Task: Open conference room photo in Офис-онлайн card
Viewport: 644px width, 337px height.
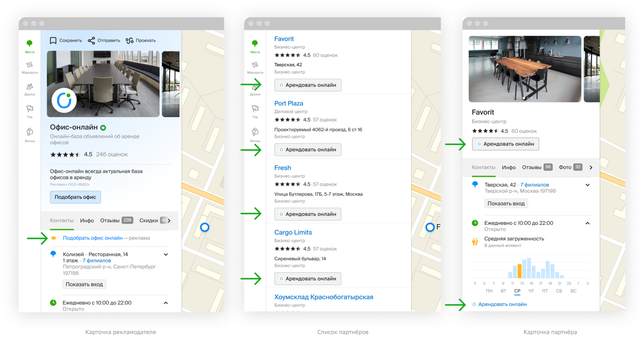Action: point(103,84)
